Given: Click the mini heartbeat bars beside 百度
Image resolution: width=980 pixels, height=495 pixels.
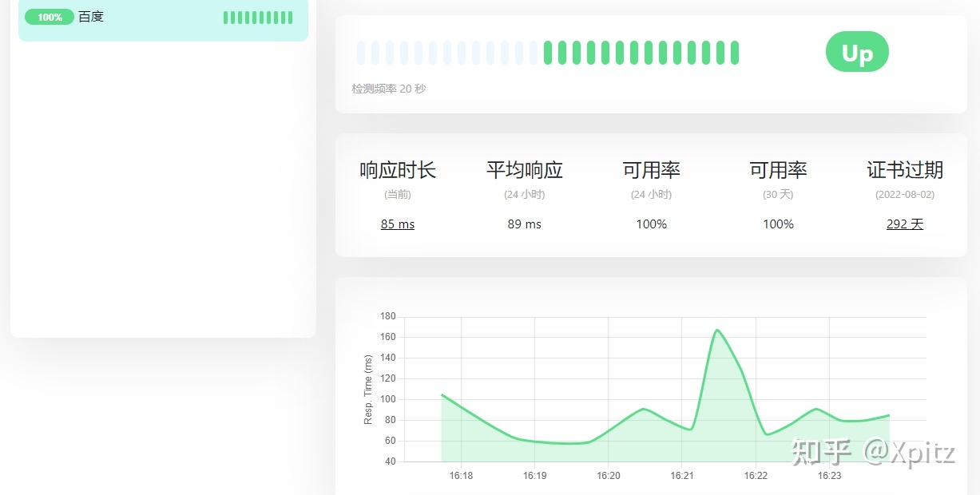Looking at the screenshot, I should point(257,18).
